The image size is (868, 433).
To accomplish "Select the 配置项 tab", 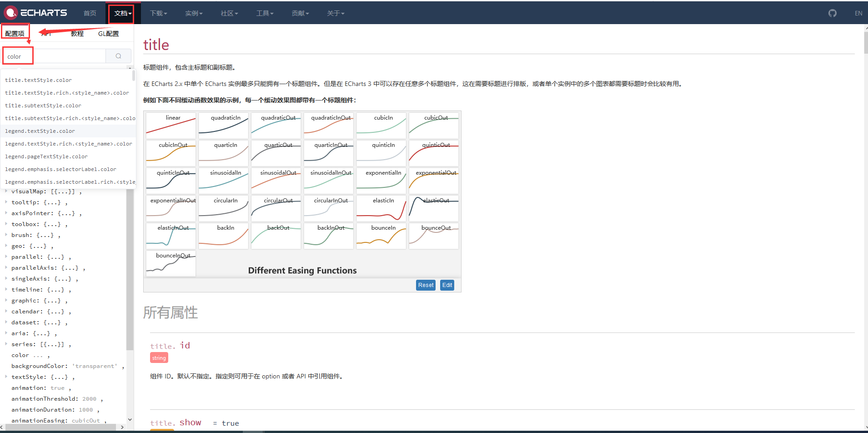I will coord(15,34).
